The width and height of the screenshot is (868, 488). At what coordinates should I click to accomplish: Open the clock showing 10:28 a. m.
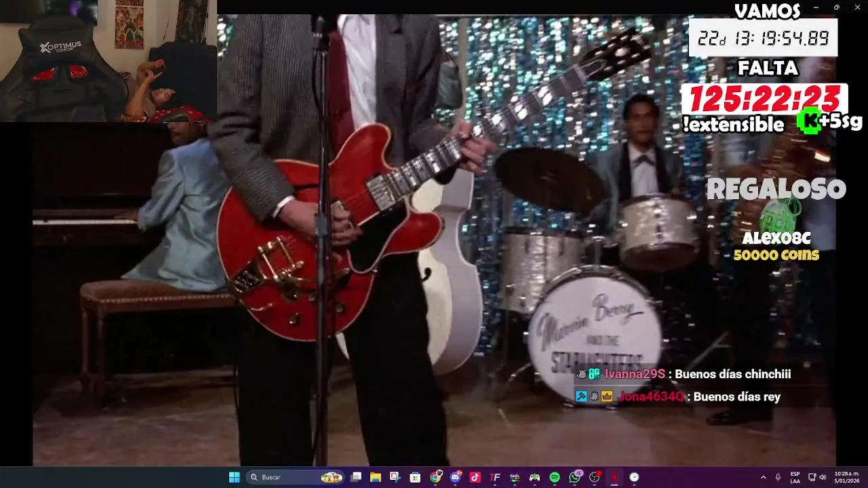(846, 477)
